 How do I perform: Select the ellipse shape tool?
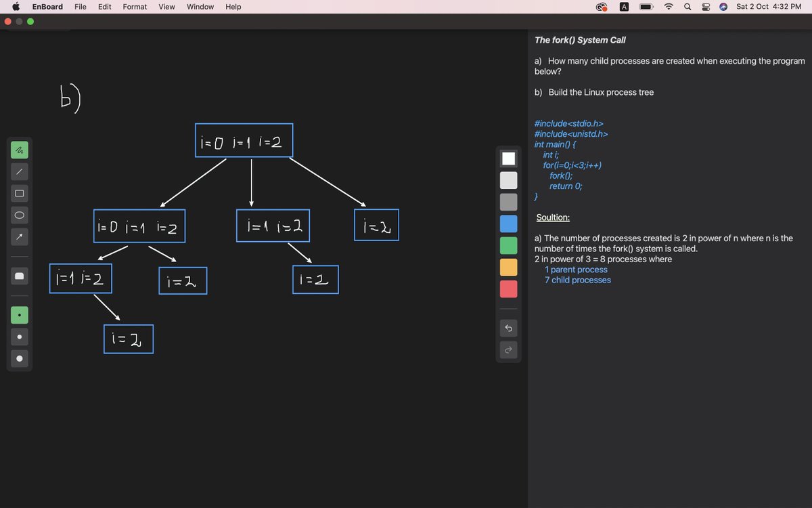(20, 215)
